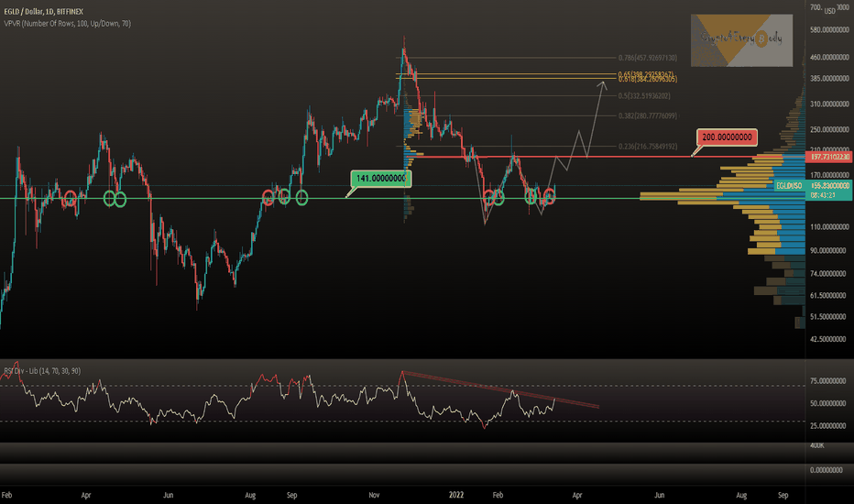Click 51.50000000 on the price axis
Viewport: 854px width, 504px height.
coord(827,316)
